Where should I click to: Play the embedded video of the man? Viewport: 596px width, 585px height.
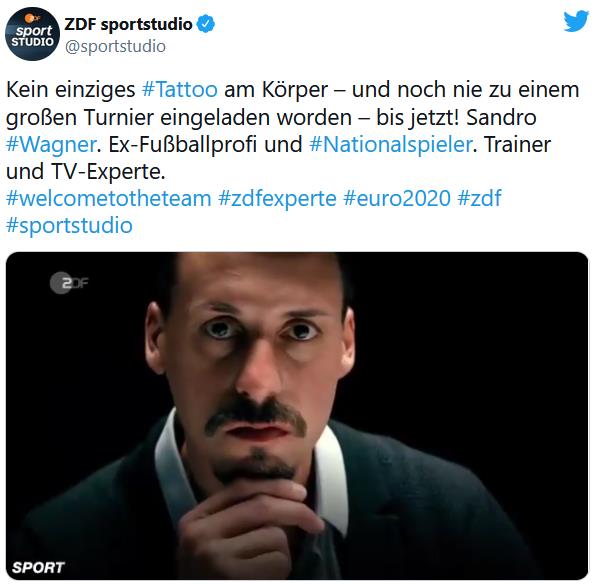pyautogui.click(x=297, y=416)
